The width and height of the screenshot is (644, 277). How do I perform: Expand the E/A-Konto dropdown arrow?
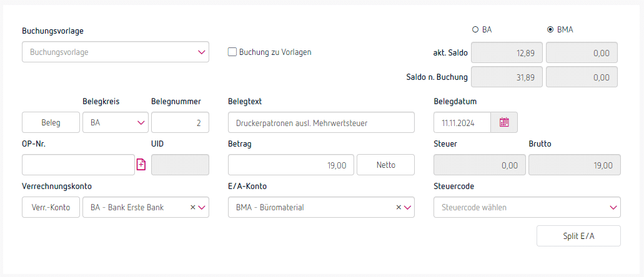click(408, 207)
